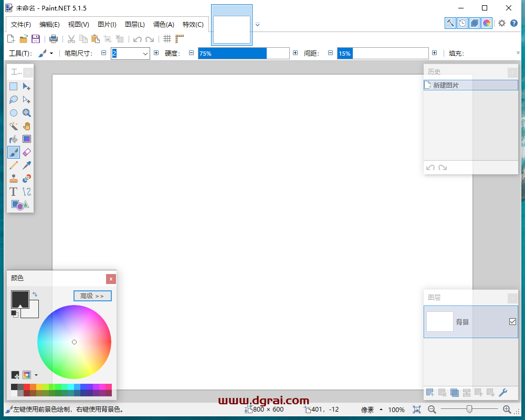The width and height of the screenshot is (525, 420).
Task: Redo with the toolbar arrow
Action: pyautogui.click(x=149, y=39)
